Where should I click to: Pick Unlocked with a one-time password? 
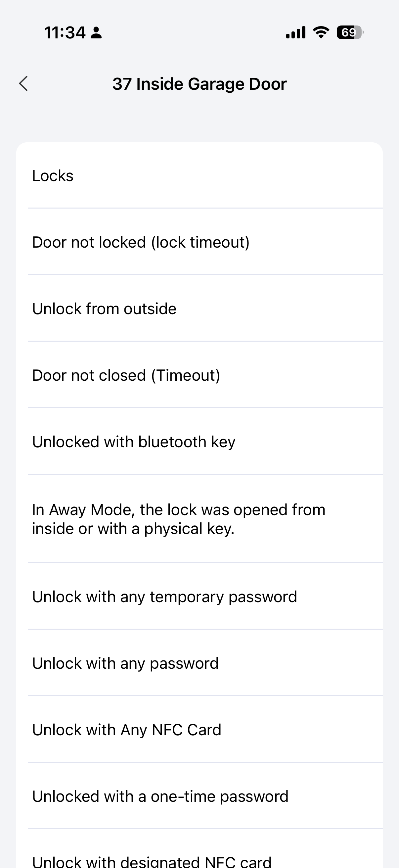click(199, 796)
